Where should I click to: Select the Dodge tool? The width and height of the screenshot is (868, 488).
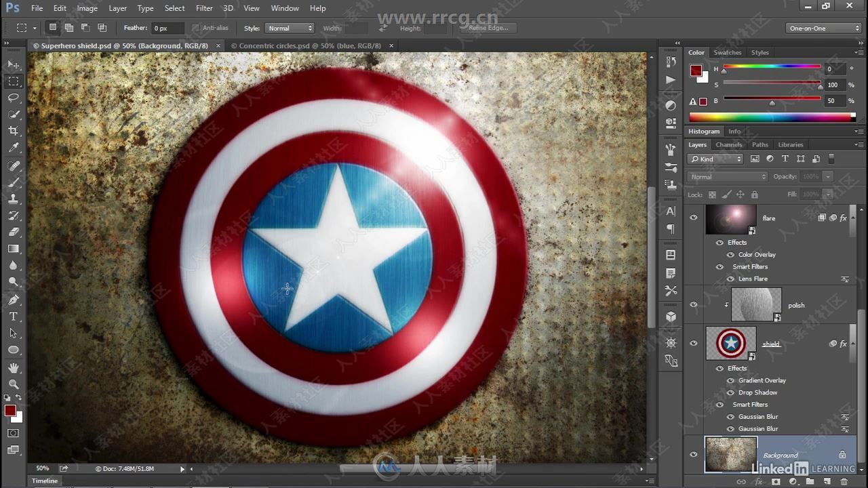pos(14,282)
